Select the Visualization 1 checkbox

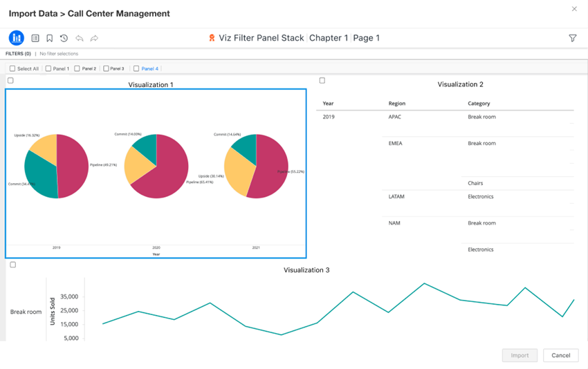coord(10,81)
